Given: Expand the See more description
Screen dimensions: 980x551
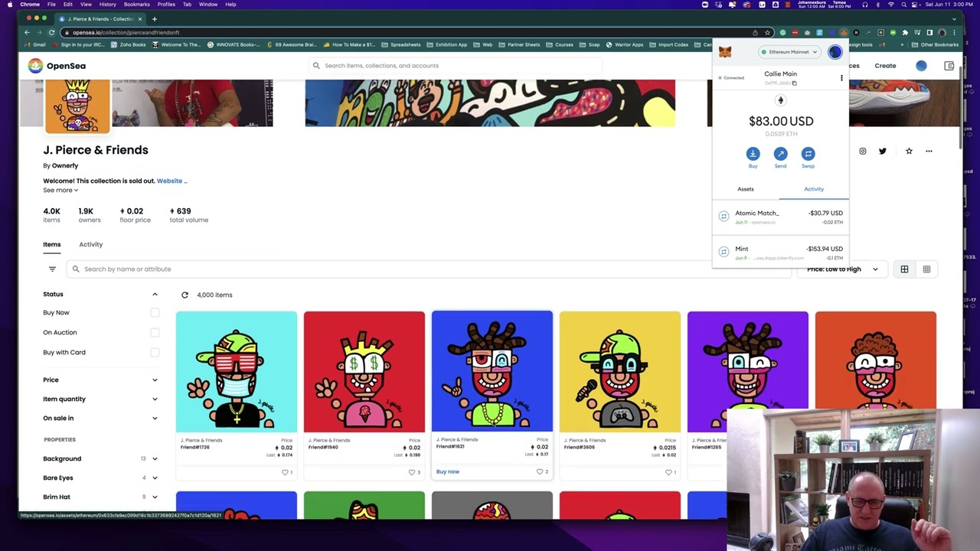Looking at the screenshot, I should pyautogui.click(x=60, y=191).
